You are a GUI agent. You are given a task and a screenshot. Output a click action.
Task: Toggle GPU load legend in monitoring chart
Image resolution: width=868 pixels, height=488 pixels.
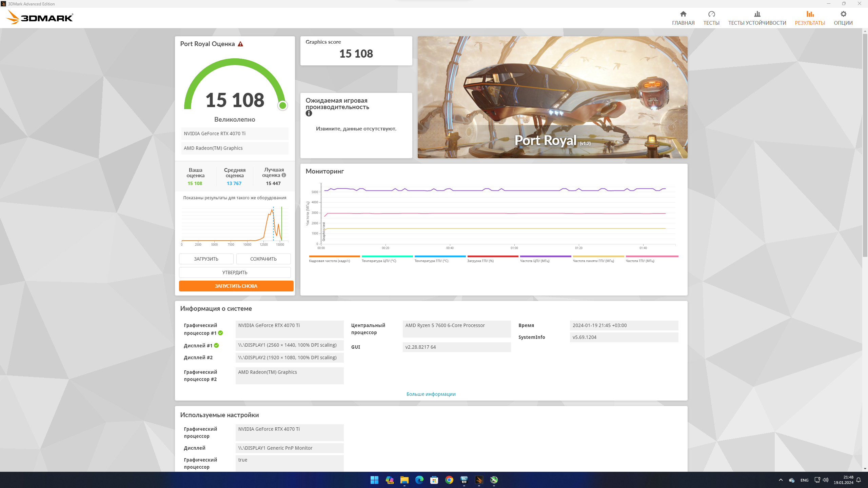coord(480,261)
